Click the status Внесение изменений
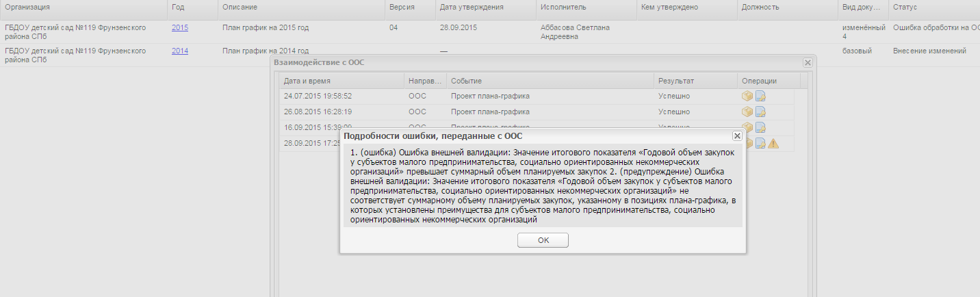This screenshot has width=980, height=297. pyautogui.click(x=929, y=51)
